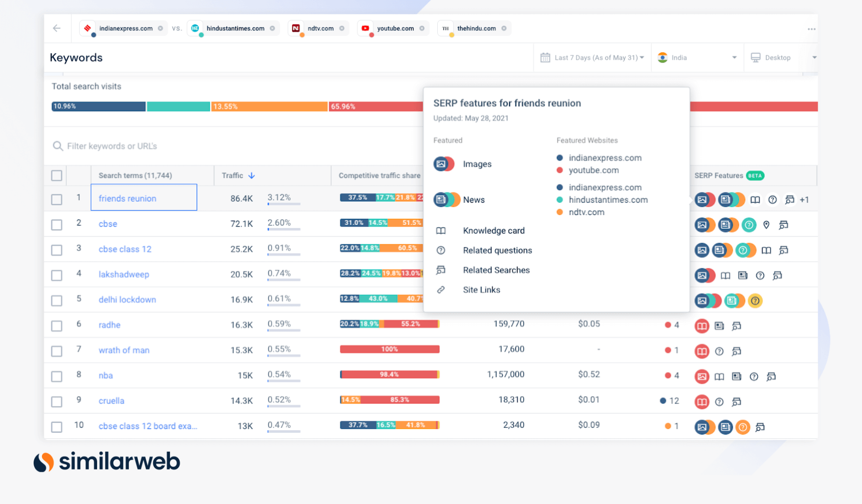Check the friends reunion row checkbox
Screen dimensions: 862x504
pos(56,199)
